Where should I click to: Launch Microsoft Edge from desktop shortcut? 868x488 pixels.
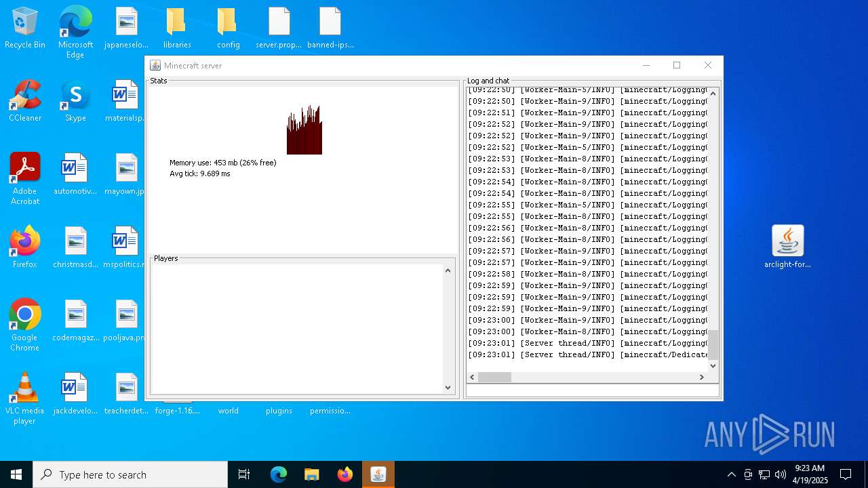coord(75,32)
